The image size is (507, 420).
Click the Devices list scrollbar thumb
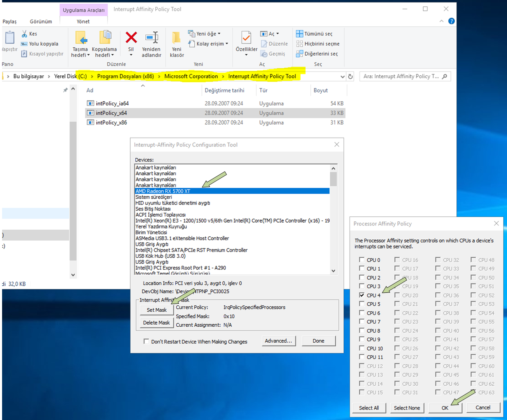[x=334, y=179]
